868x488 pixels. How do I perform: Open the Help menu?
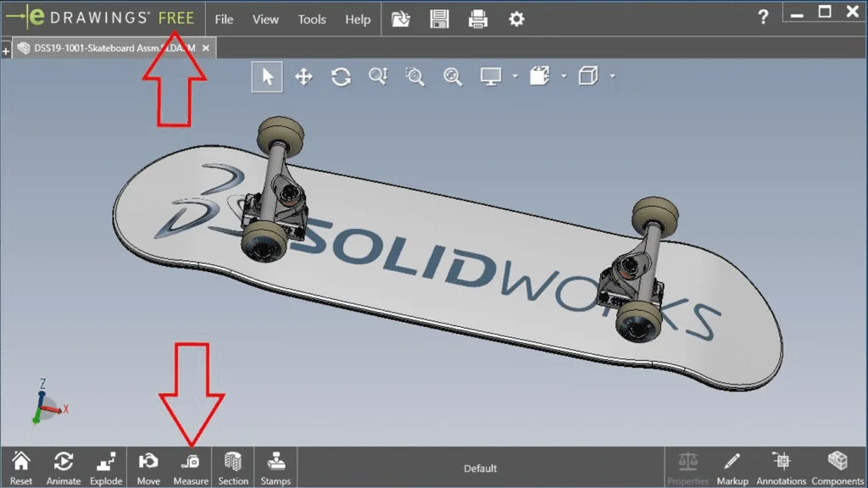(x=358, y=19)
